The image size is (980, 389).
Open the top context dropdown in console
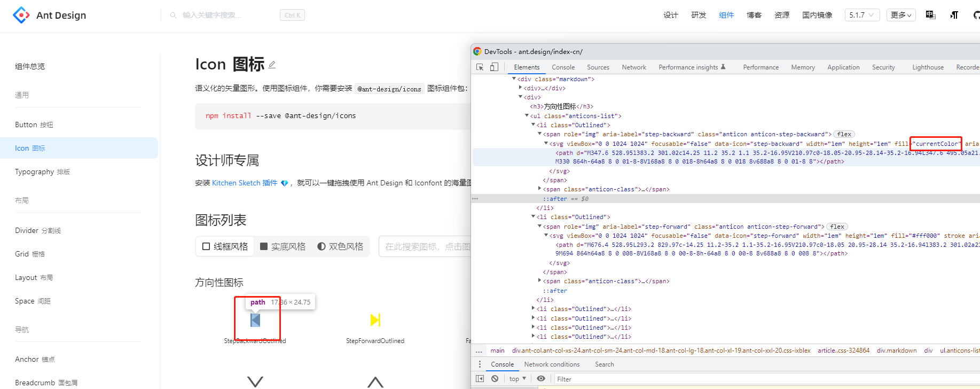(518, 379)
